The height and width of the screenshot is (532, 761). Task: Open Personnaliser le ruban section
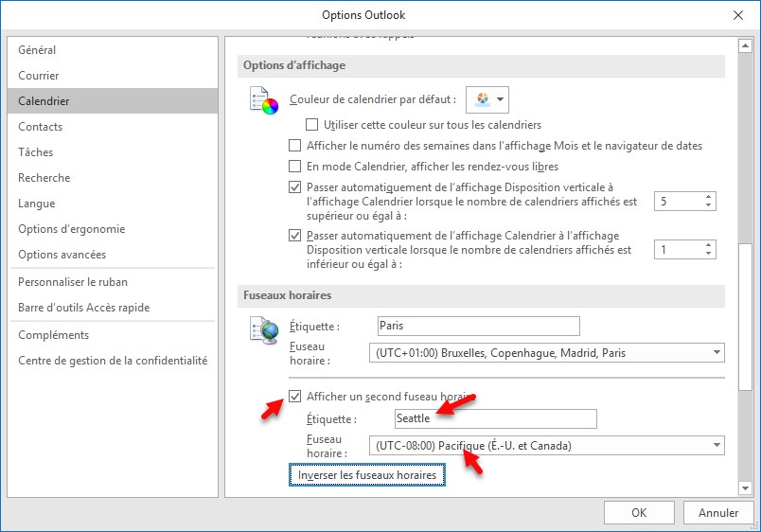point(113,282)
